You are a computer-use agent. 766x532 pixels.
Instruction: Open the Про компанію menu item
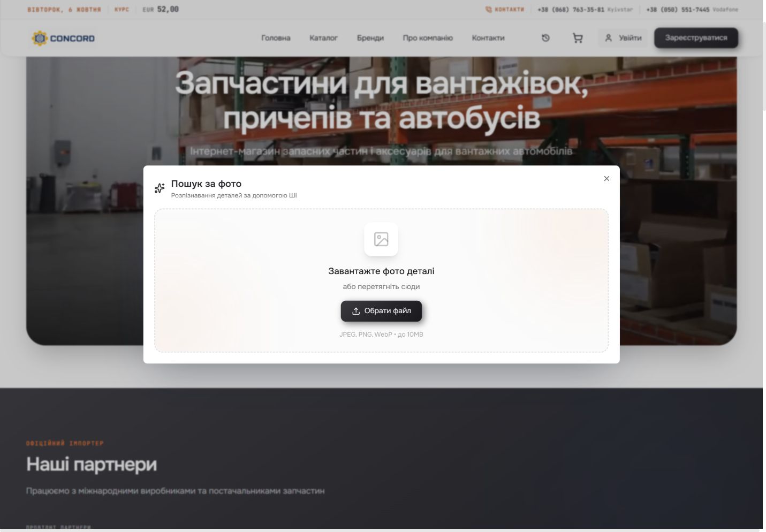pyautogui.click(x=428, y=38)
